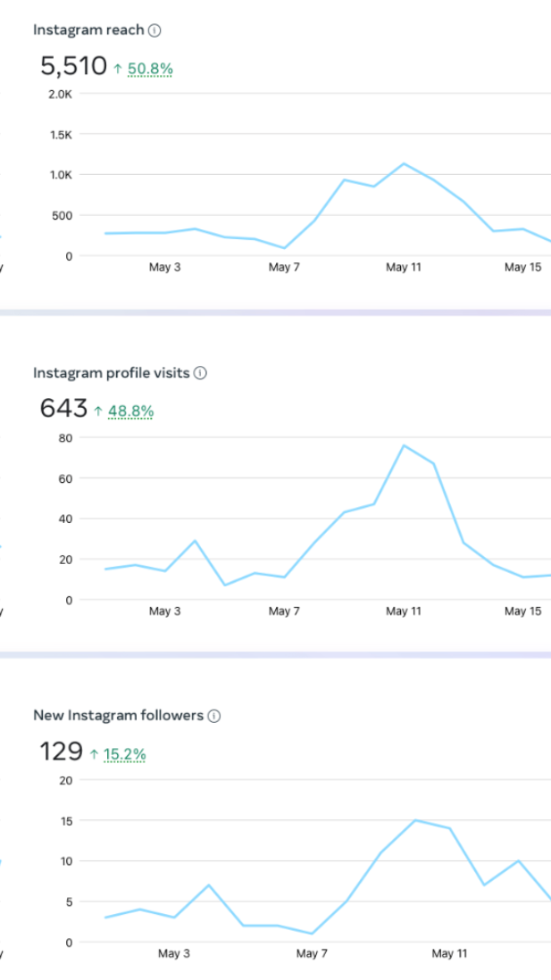Click May 15 label under profile visits chart
Viewport: 551px width, 980px height.
[522, 611]
